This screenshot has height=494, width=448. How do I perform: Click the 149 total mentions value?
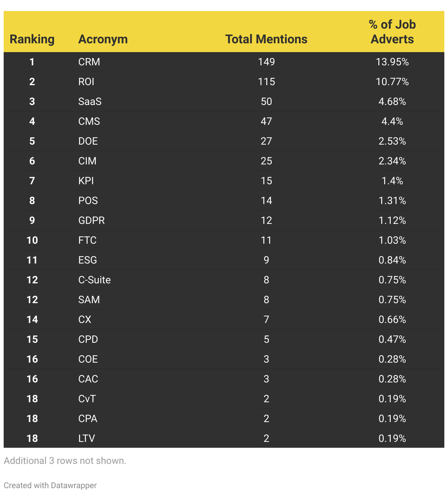coord(266,62)
